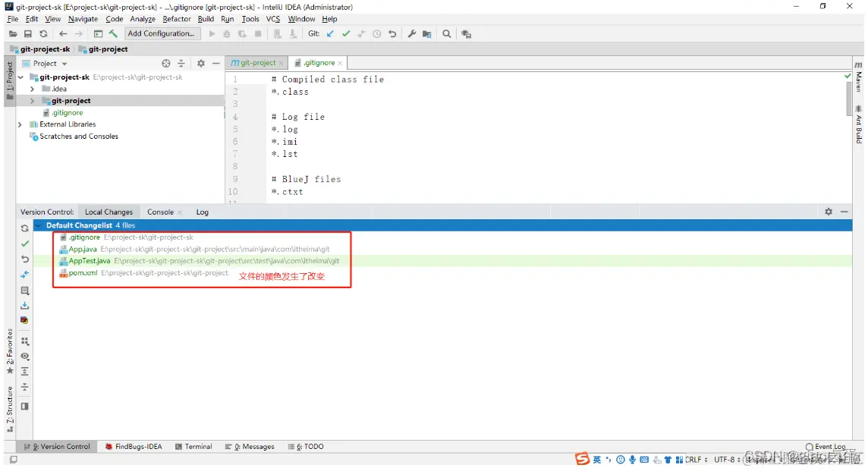Click the Save All toolbar icon
The image size is (868, 471).
[27, 34]
